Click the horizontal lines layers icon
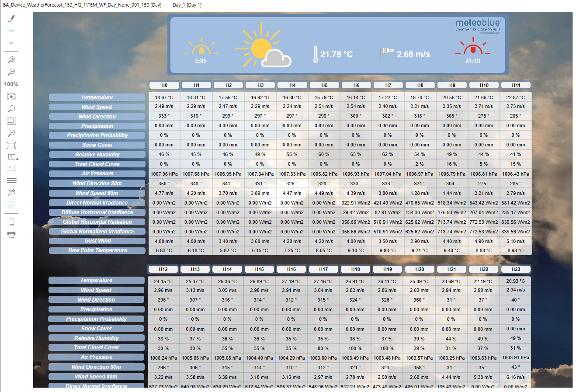This screenshot has width=576, height=392. click(x=11, y=180)
